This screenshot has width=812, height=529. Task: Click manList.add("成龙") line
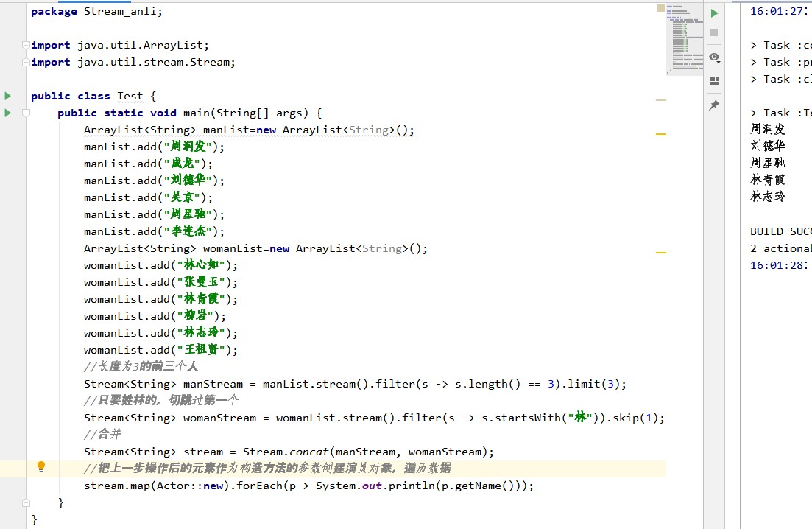click(148, 164)
